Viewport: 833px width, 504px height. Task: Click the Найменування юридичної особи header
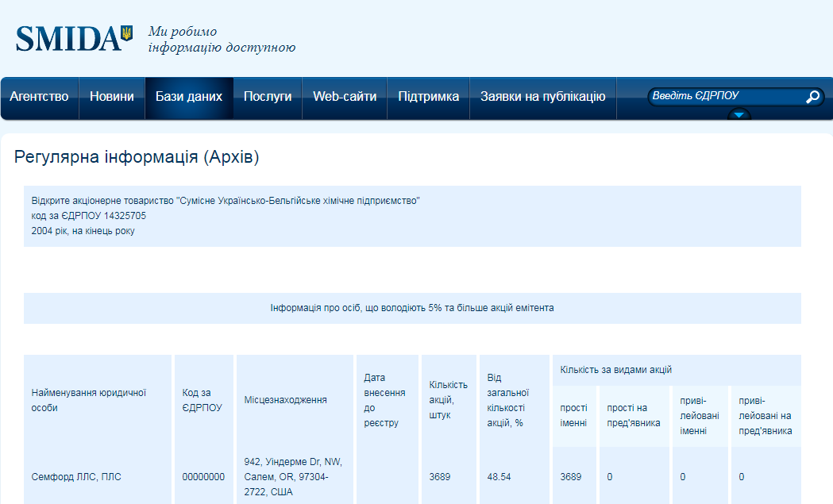tap(89, 399)
